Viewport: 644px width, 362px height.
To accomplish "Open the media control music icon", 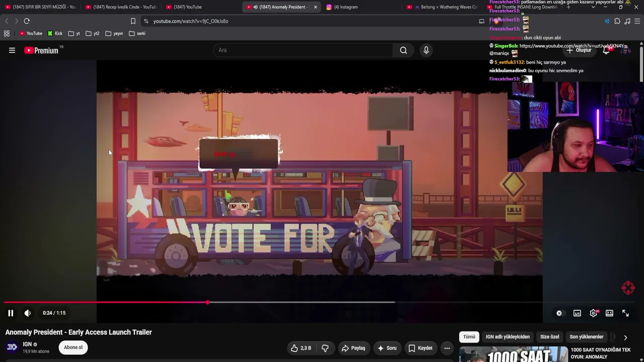I will tap(627, 21).
